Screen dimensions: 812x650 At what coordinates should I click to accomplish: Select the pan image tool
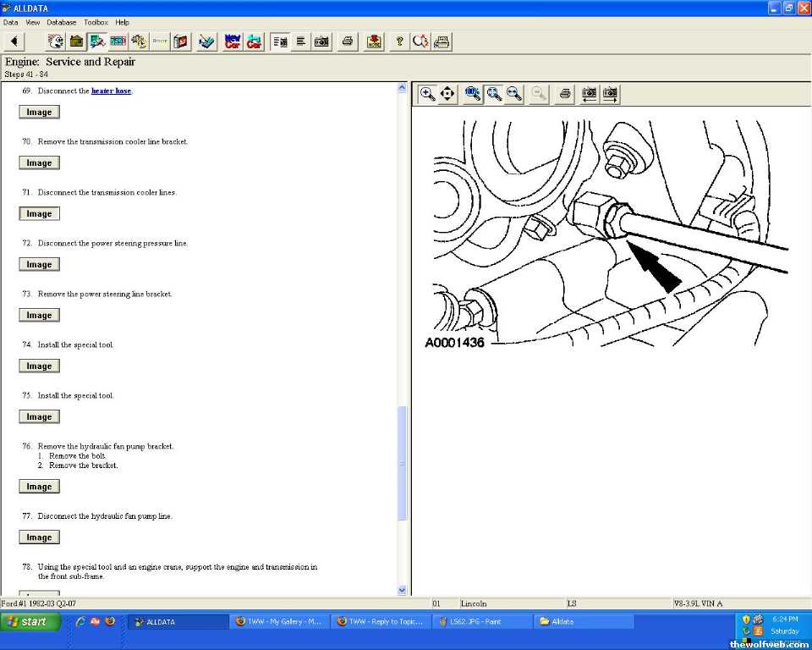click(447, 94)
